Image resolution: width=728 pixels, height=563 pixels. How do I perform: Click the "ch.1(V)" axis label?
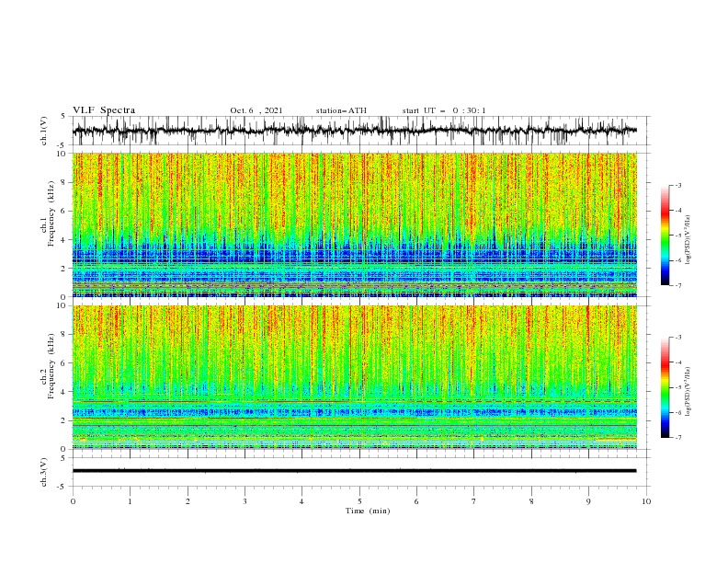(x=44, y=131)
